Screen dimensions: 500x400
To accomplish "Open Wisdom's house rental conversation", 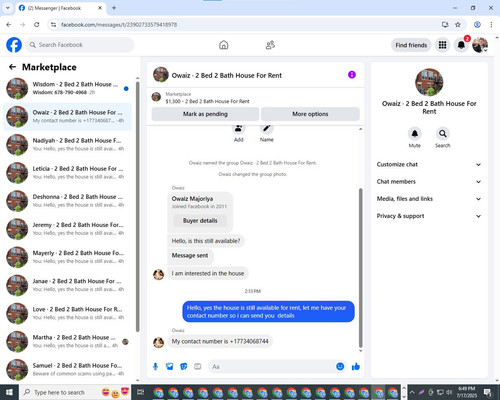I will click(x=67, y=88).
